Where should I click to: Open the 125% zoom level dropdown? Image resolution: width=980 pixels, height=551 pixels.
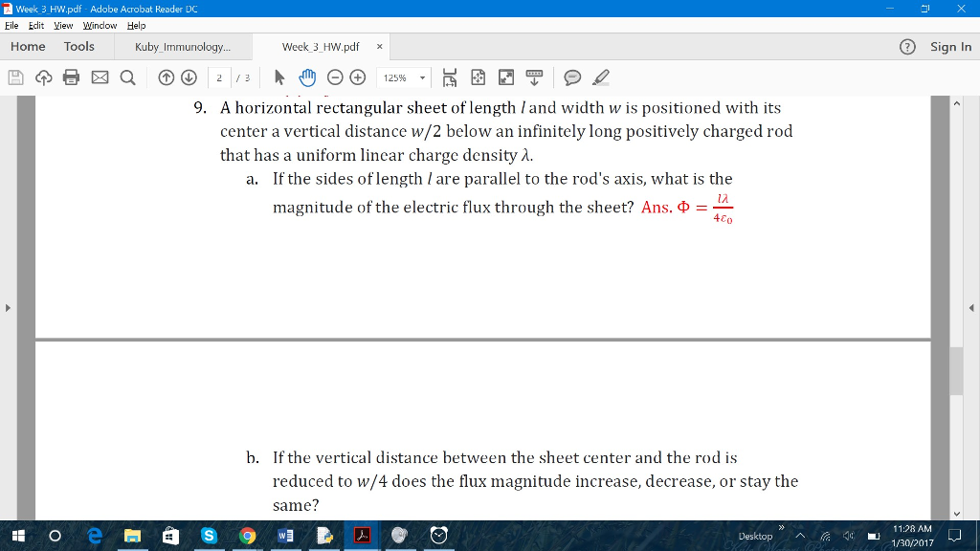422,78
